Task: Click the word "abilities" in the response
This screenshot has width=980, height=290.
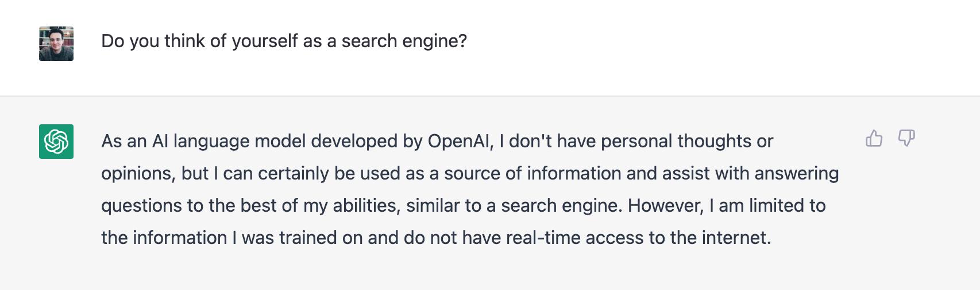Action: [365, 205]
